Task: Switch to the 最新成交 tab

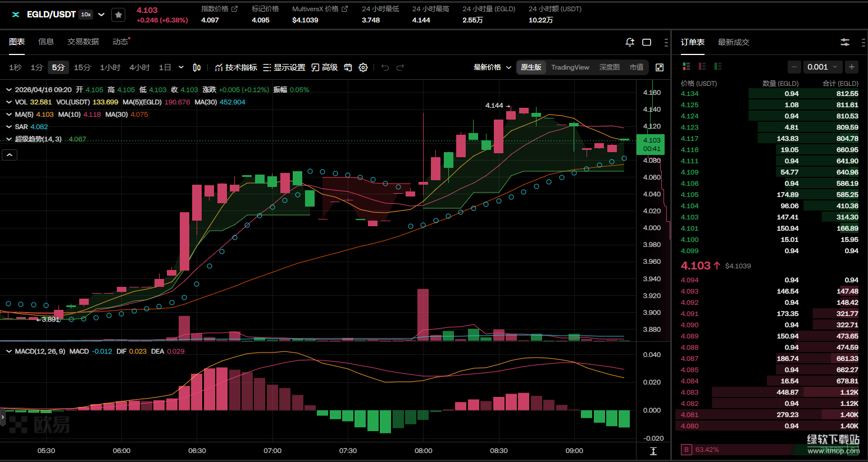Action: pyautogui.click(x=733, y=42)
